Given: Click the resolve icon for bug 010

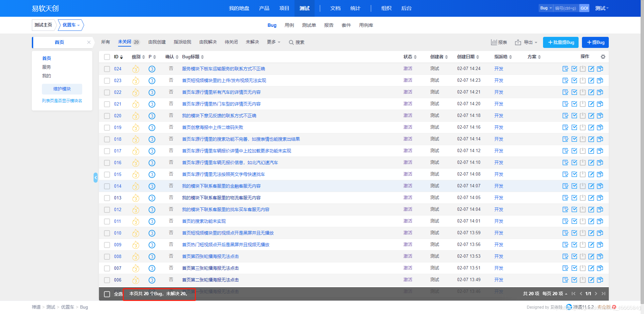Looking at the screenshot, I should [x=574, y=233].
